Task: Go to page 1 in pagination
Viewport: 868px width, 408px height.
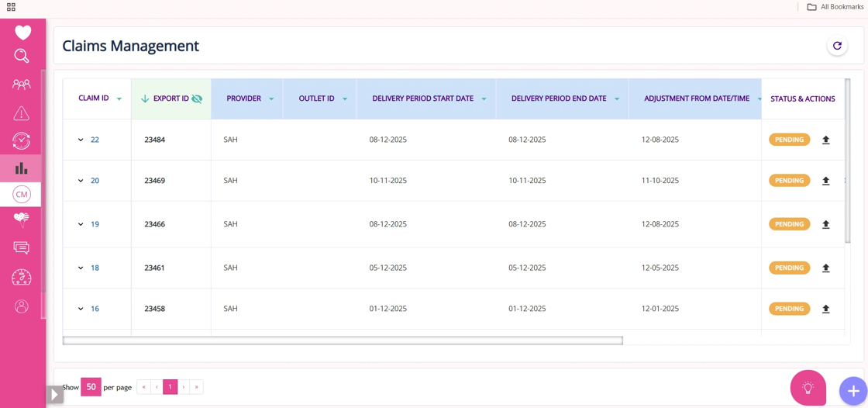Action: (x=170, y=387)
